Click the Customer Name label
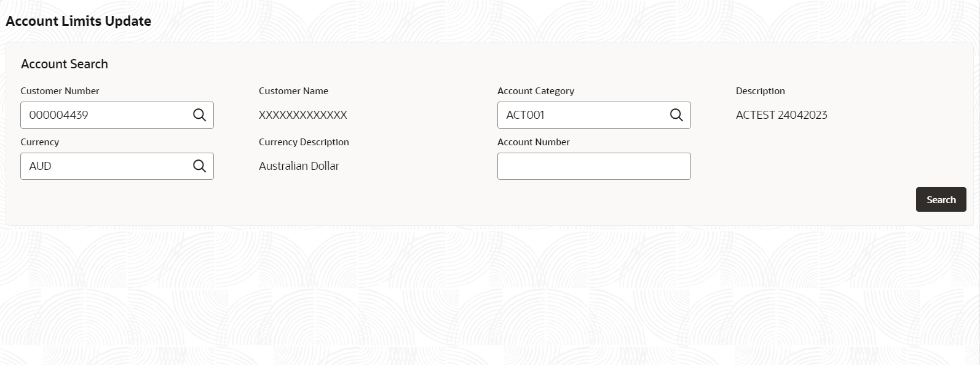980x365 pixels. 293,91
